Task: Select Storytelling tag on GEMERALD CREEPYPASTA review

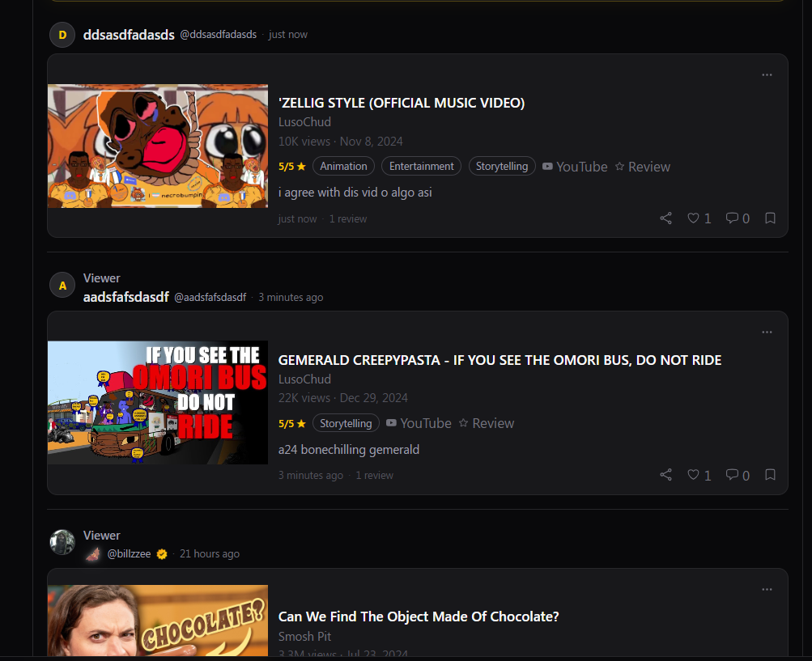Action: pyautogui.click(x=346, y=423)
